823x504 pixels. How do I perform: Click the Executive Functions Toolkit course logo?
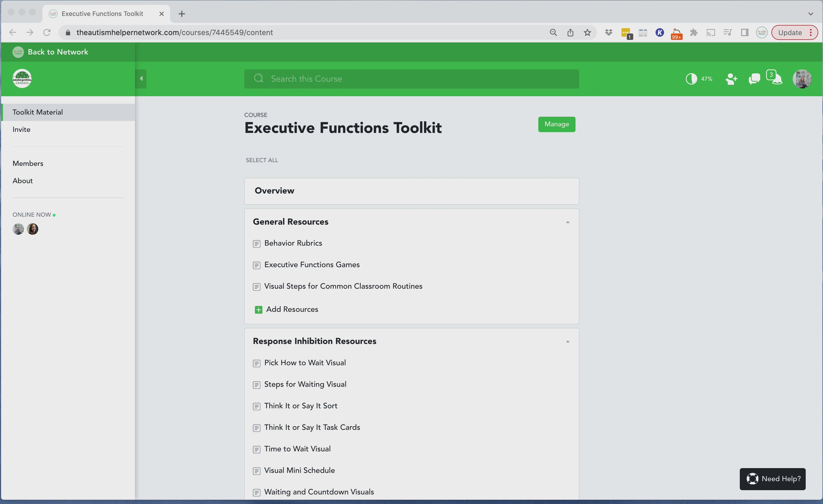(x=22, y=78)
